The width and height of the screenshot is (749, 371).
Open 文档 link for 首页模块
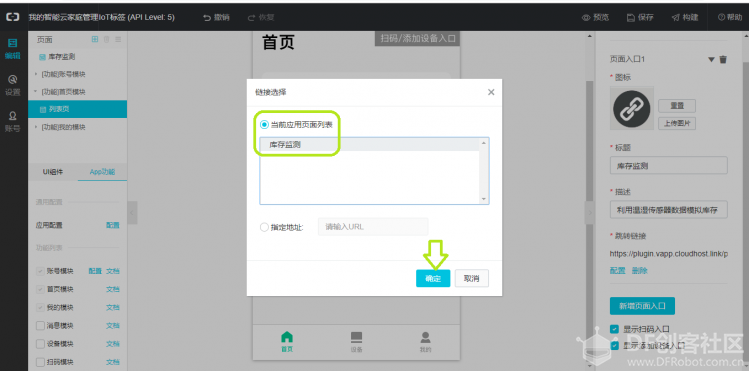(x=113, y=289)
